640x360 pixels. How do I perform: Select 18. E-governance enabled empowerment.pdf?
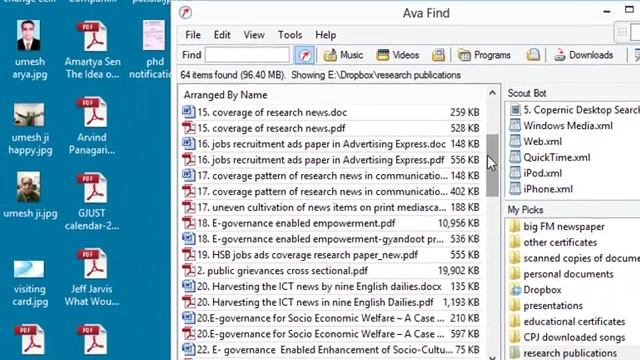(331, 223)
